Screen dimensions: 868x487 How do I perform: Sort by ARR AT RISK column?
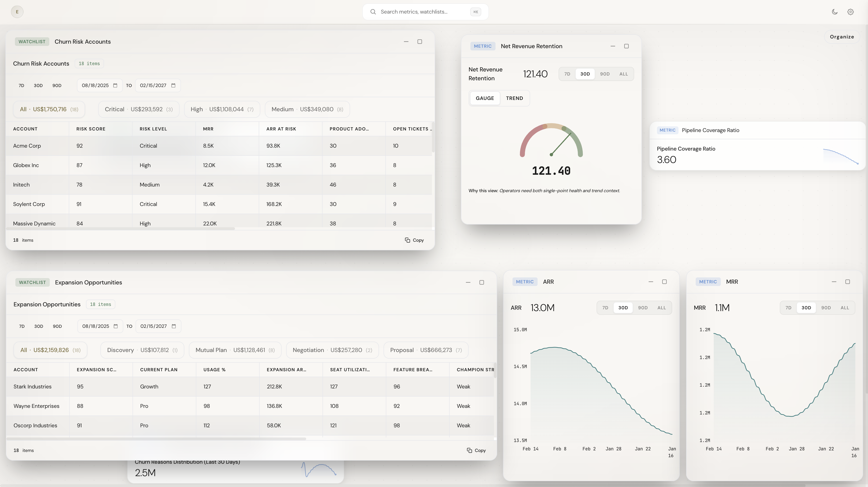click(281, 129)
